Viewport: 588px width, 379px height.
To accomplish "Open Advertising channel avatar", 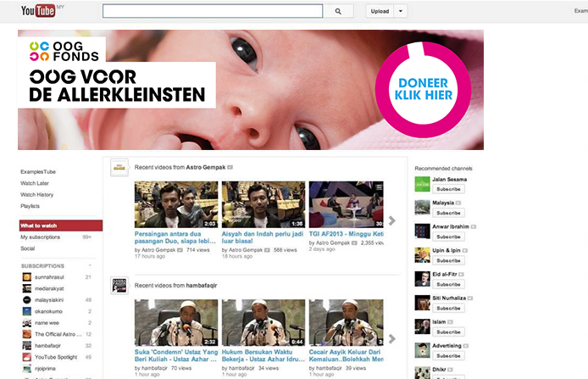I will click(422, 350).
